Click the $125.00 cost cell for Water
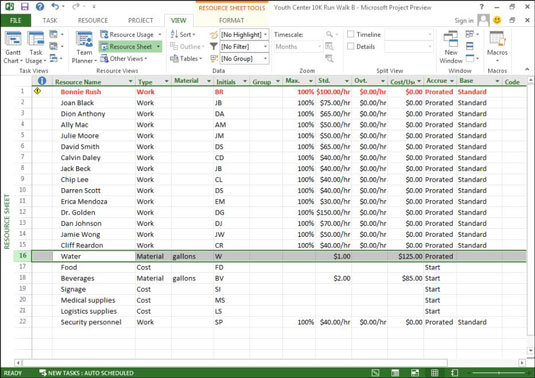Image resolution: width=535 pixels, height=378 pixels. 406,256
